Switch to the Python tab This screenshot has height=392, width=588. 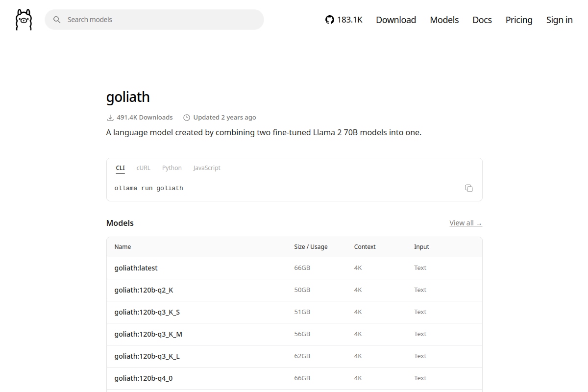coord(172,168)
